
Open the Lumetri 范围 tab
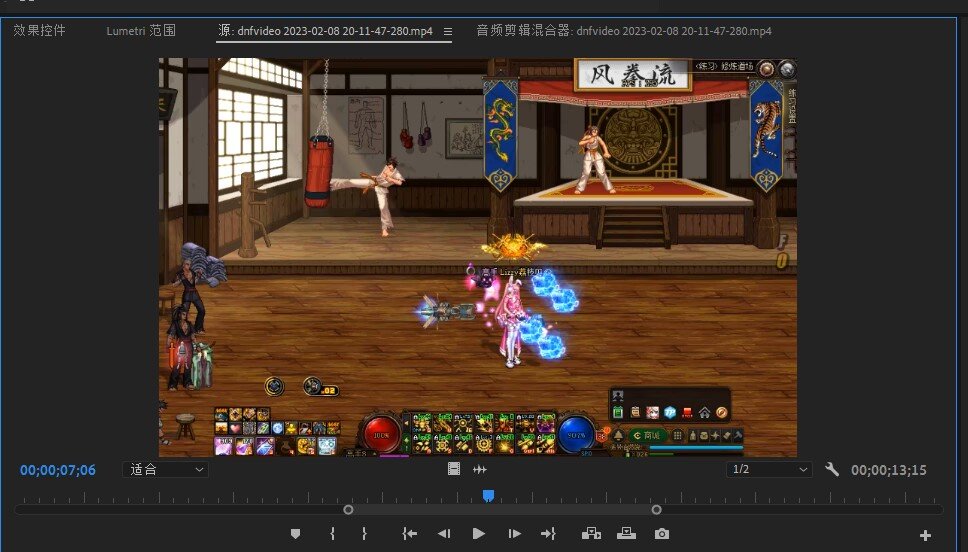point(141,30)
